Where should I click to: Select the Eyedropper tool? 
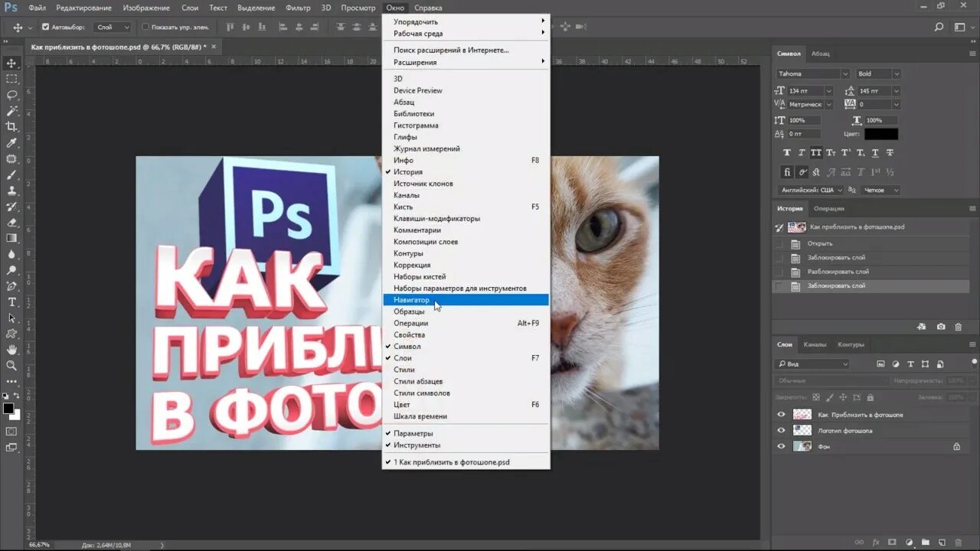11,143
